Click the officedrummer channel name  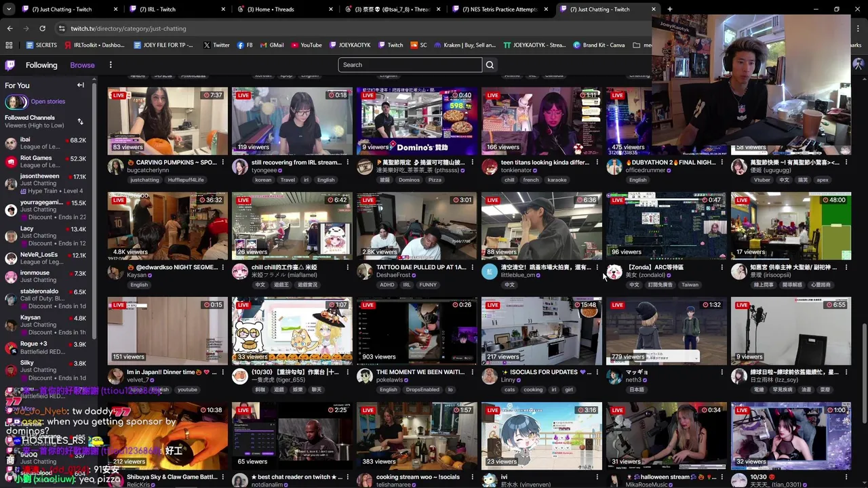(x=645, y=170)
